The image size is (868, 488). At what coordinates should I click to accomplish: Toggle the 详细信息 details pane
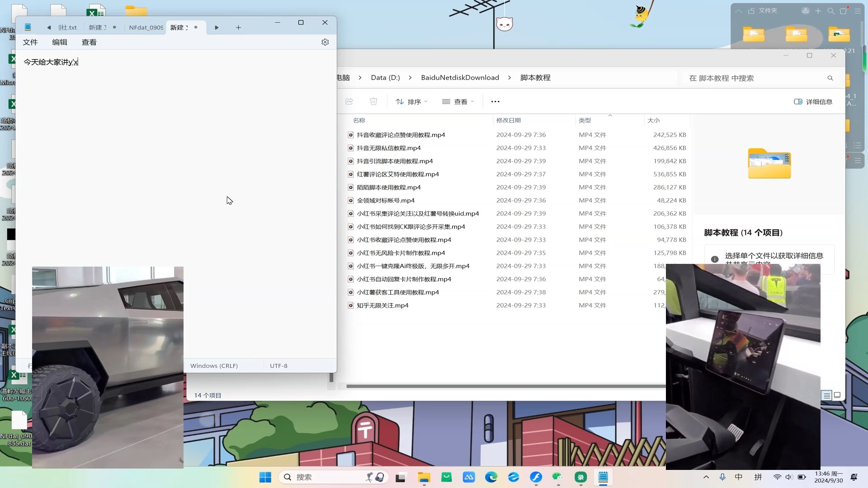click(x=813, y=102)
